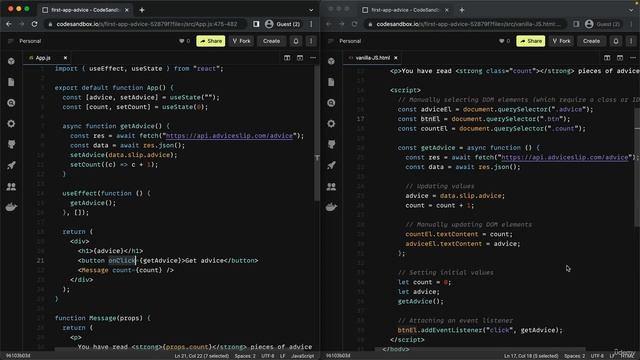Open Settings gear in left window sidebar
The image size is (640, 360).
point(11,124)
